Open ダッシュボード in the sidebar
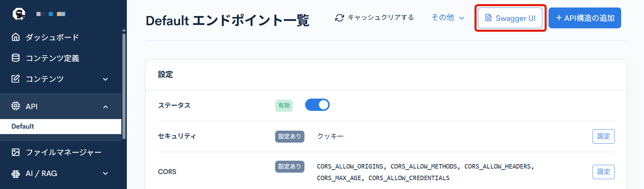 coord(52,37)
